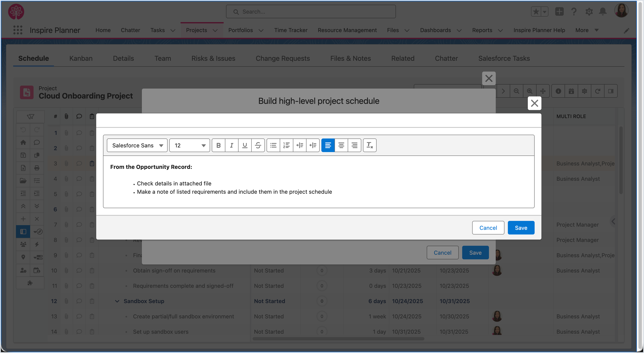Click into the global Search field
This screenshot has height=353, width=644.
coord(311,11)
